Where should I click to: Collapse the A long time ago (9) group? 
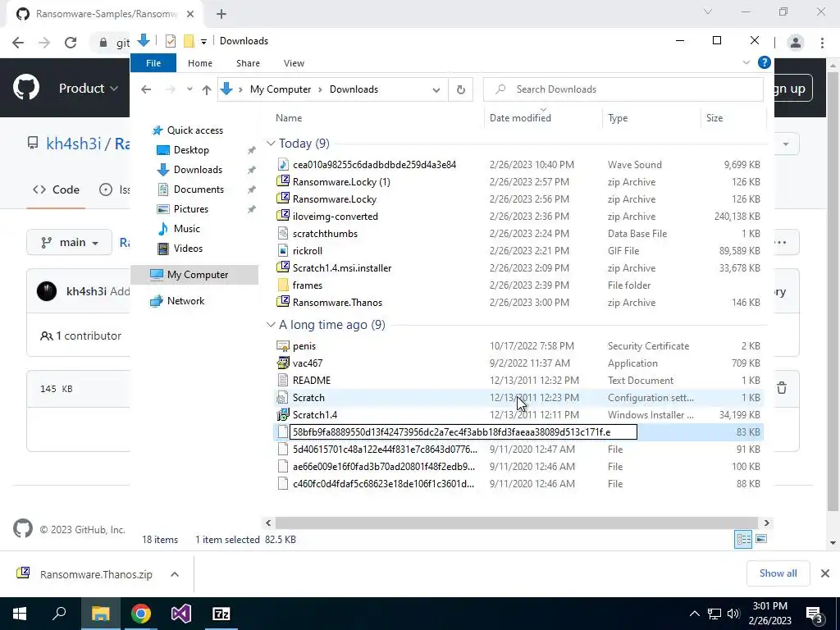click(x=271, y=325)
